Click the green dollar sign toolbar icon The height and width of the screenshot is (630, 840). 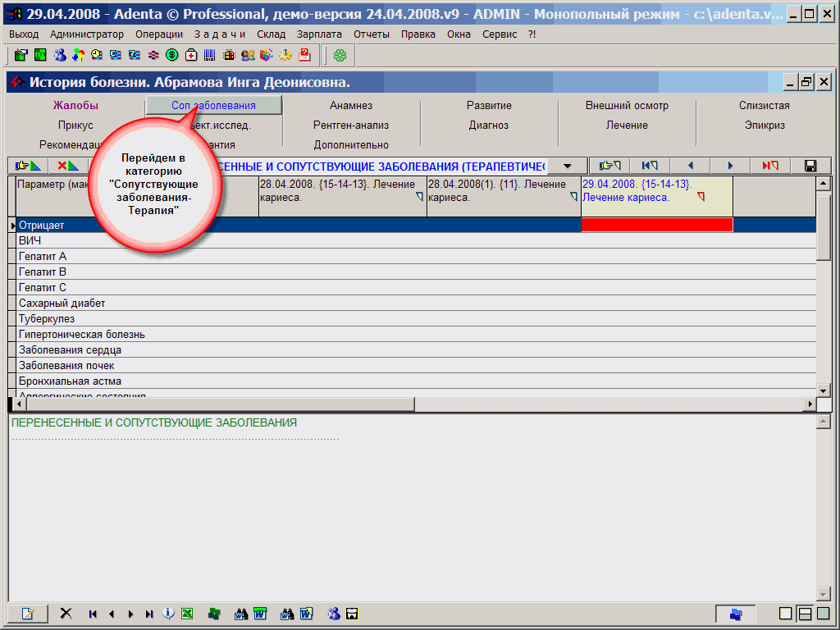pyautogui.click(x=172, y=55)
